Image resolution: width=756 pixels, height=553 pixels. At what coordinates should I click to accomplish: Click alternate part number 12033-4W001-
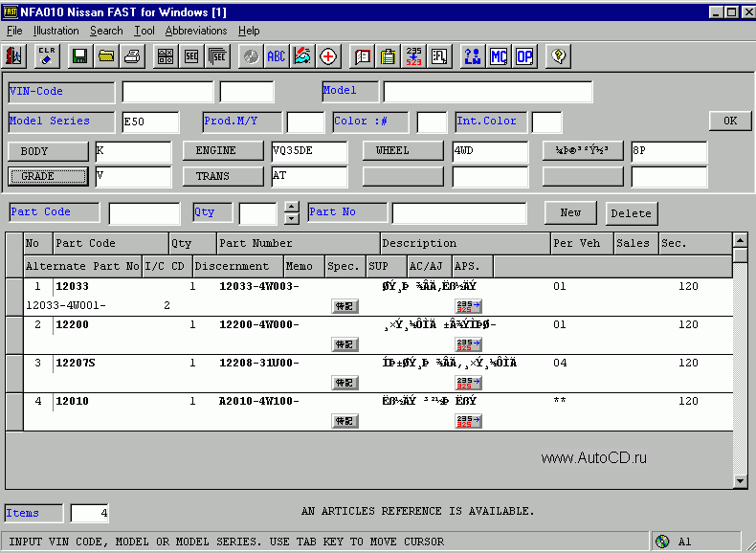coord(66,305)
